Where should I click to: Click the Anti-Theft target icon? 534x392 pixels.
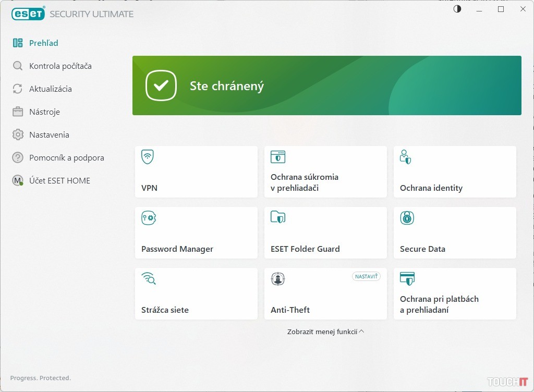277,279
